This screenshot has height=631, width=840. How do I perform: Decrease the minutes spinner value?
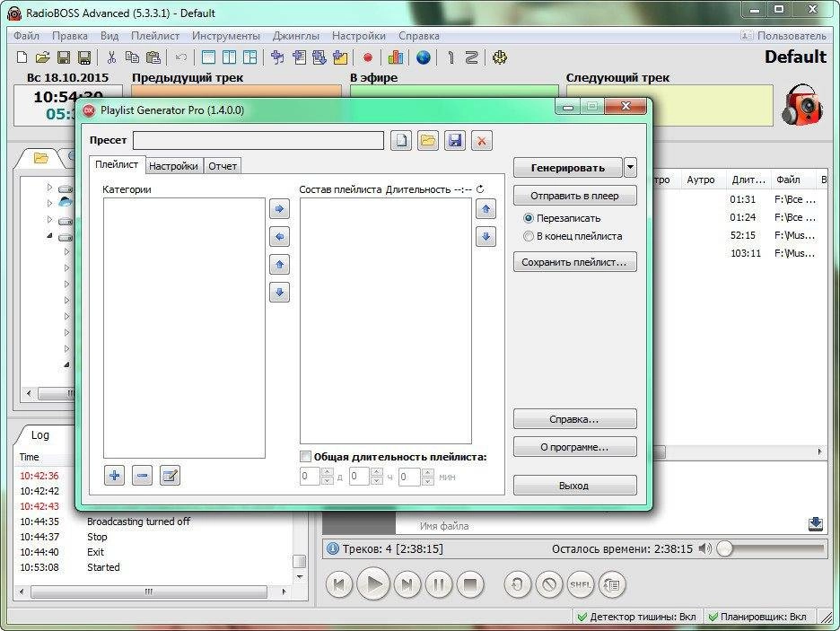click(x=427, y=481)
